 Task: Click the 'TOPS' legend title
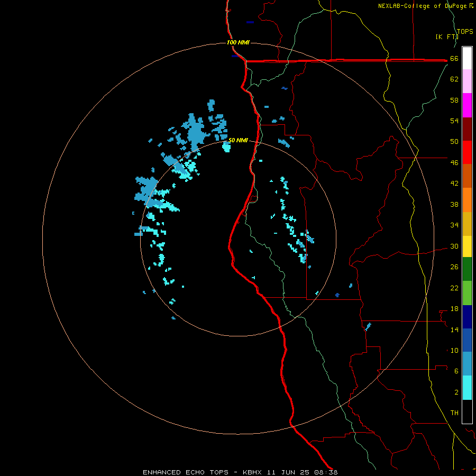click(465, 31)
